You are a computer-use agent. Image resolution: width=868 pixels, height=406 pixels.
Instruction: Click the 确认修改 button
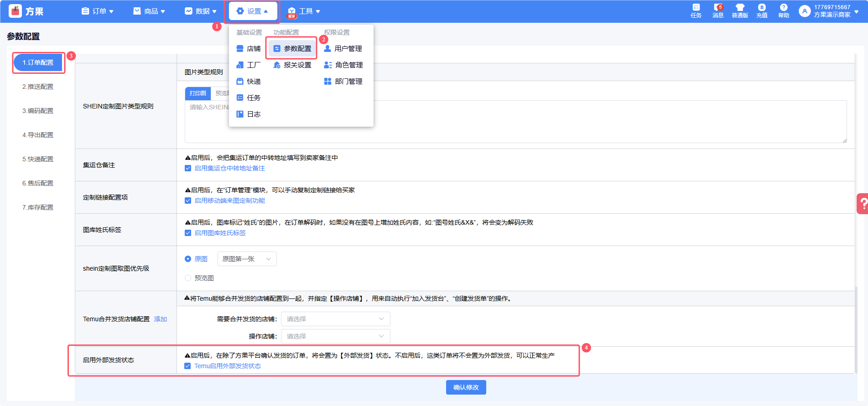466,387
